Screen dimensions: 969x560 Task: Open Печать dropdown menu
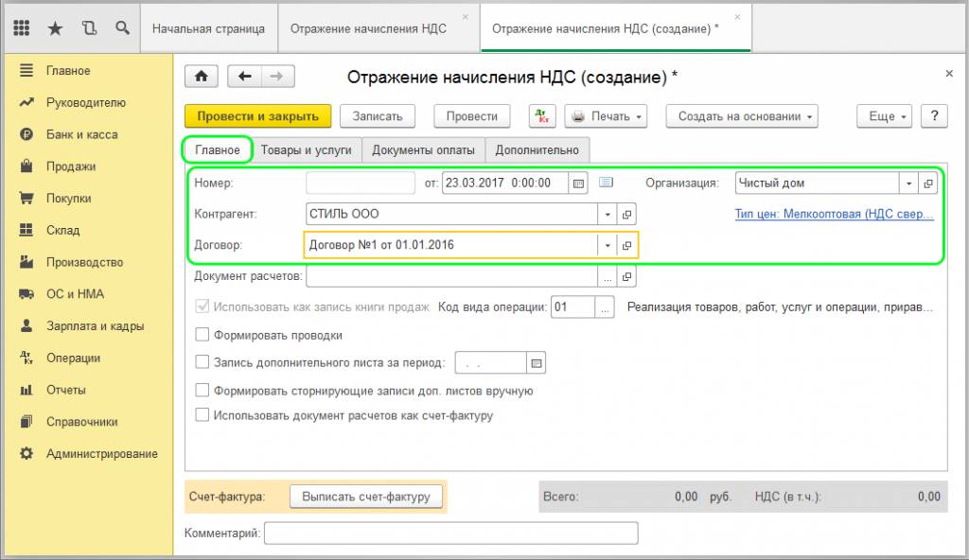(x=606, y=116)
